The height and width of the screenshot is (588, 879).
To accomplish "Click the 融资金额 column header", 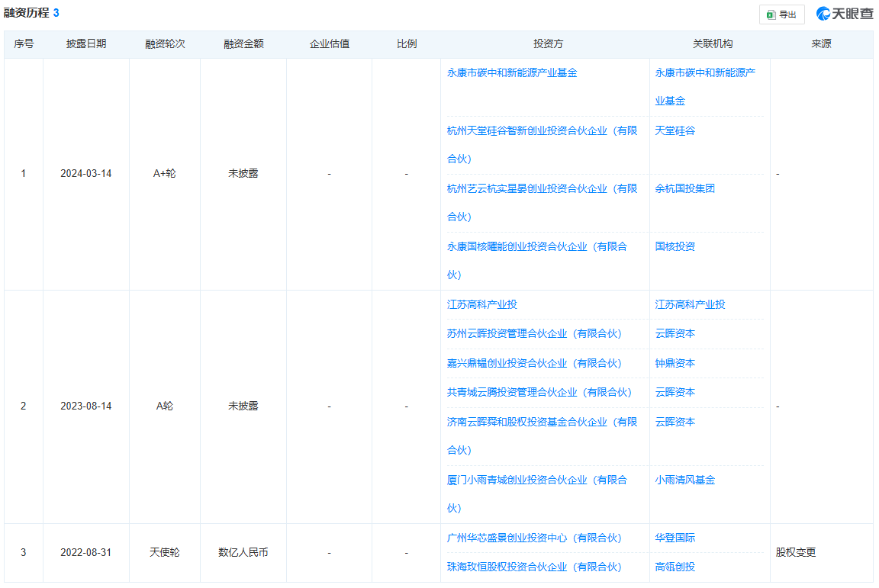I will [x=243, y=43].
